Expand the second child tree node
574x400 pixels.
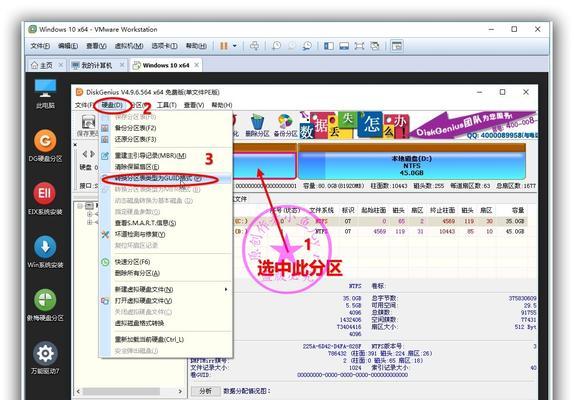[x=90, y=222]
